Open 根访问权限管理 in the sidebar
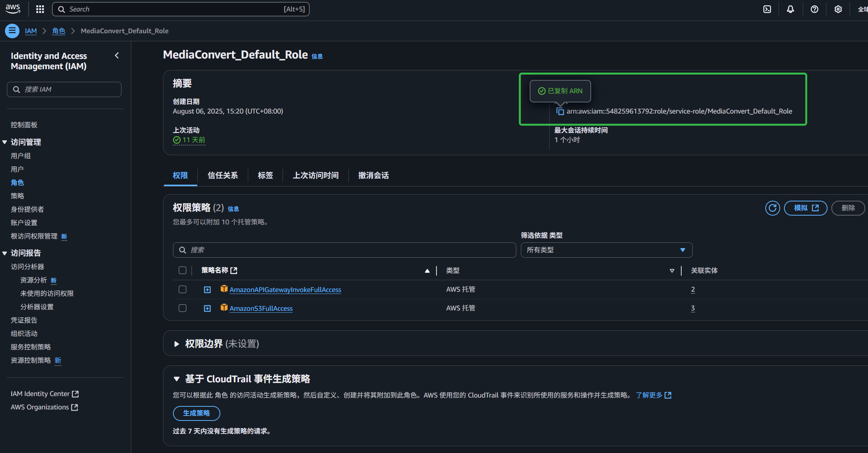The image size is (868, 453). [34, 236]
